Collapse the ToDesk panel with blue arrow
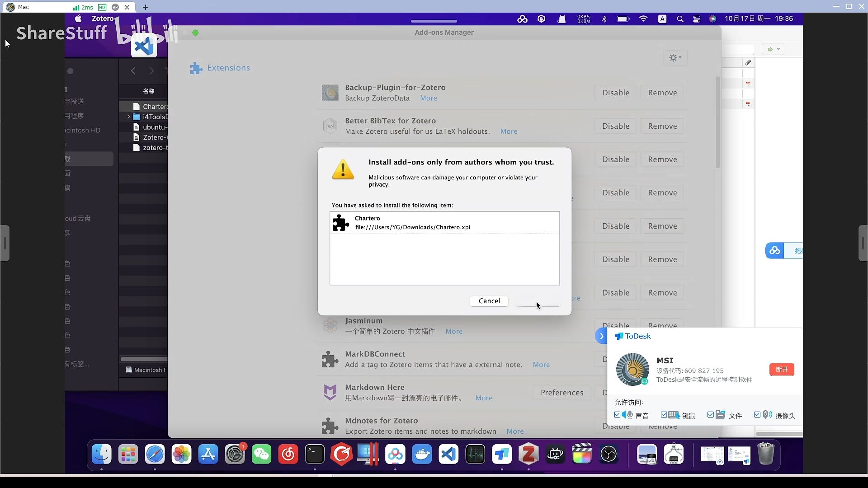868x488 pixels. (x=601, y=336)
